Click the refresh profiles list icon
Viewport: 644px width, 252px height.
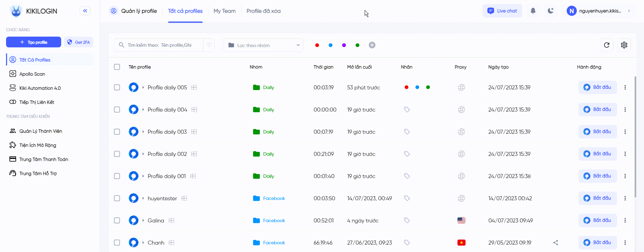(606, 45)
